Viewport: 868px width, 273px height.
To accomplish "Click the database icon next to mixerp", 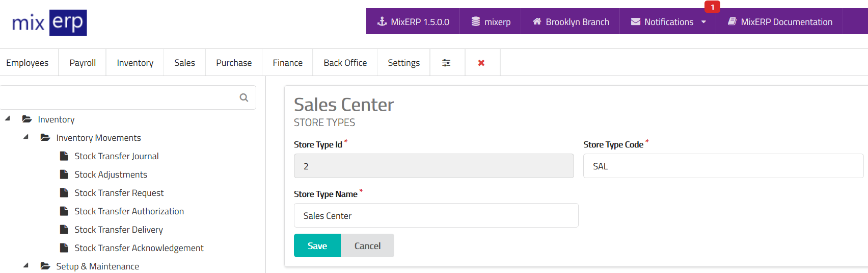I will click(x=476, y=21).
